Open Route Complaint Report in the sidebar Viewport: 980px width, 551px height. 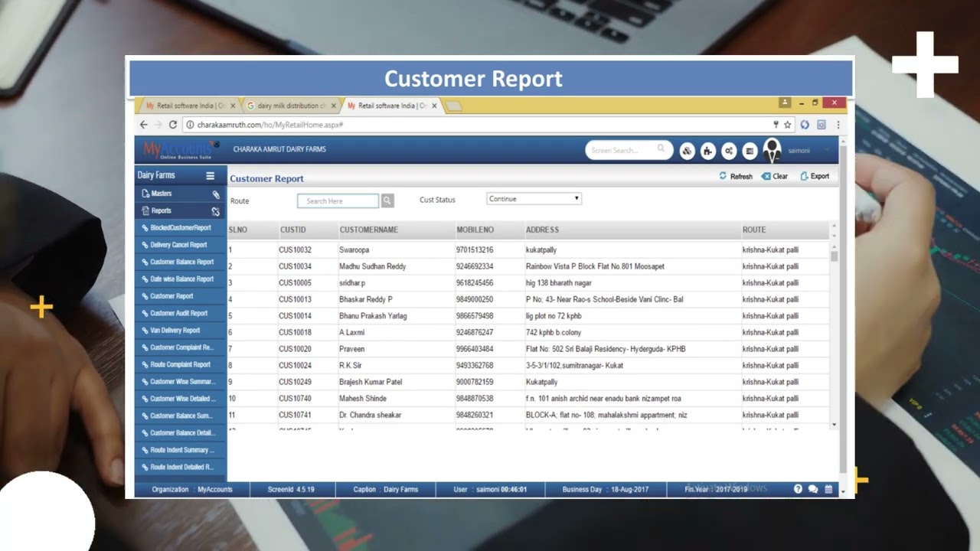tap(181, 364)
